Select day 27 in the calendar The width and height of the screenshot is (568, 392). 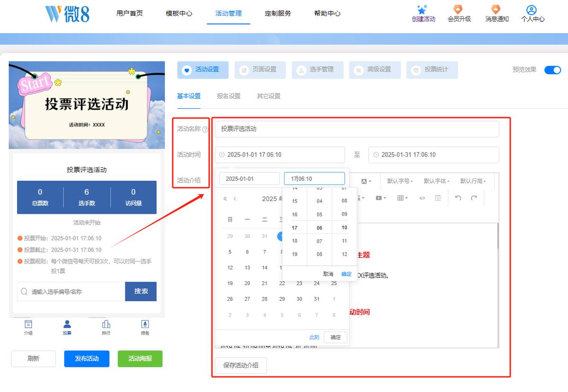[247, 299]
